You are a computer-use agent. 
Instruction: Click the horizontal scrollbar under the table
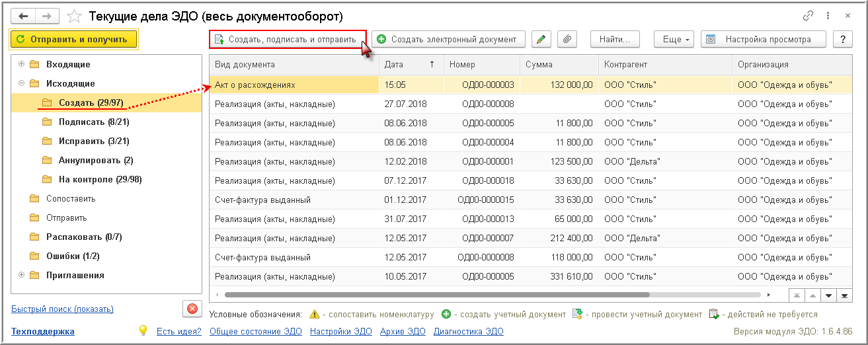[x=436, y=295]
